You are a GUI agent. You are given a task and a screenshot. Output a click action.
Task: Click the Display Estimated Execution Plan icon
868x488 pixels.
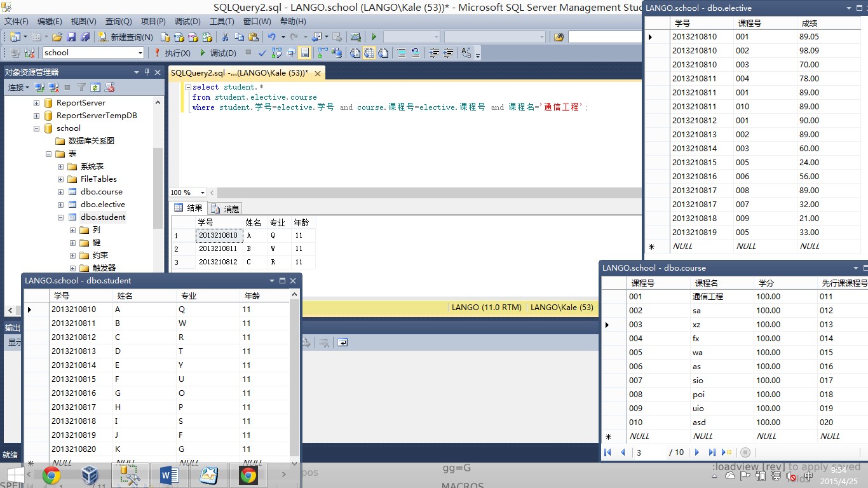(x=276, y=53)
